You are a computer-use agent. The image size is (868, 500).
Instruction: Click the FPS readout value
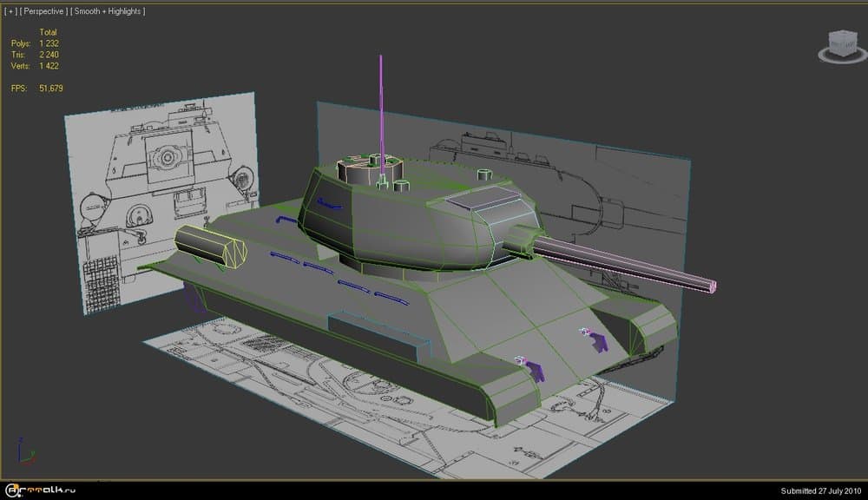tap(50, 89)
